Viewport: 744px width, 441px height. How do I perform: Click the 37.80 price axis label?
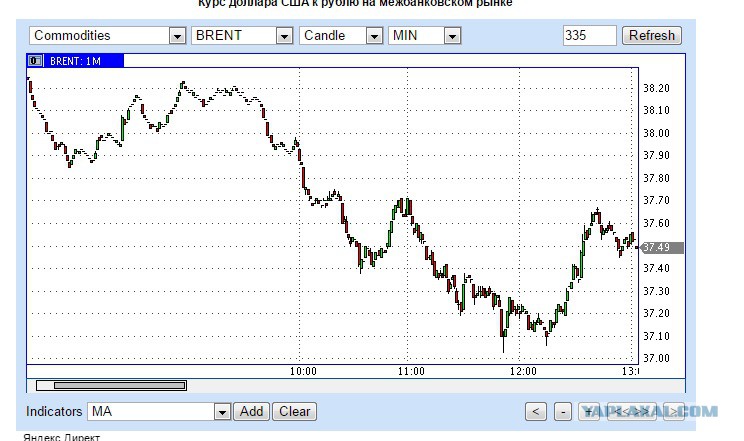pos(656,178)
